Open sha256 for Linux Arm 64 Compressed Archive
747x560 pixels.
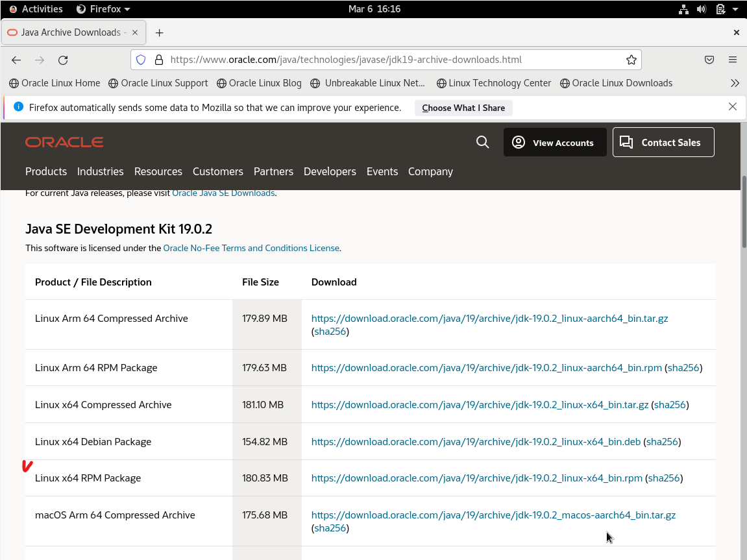(x=330, y=332)
